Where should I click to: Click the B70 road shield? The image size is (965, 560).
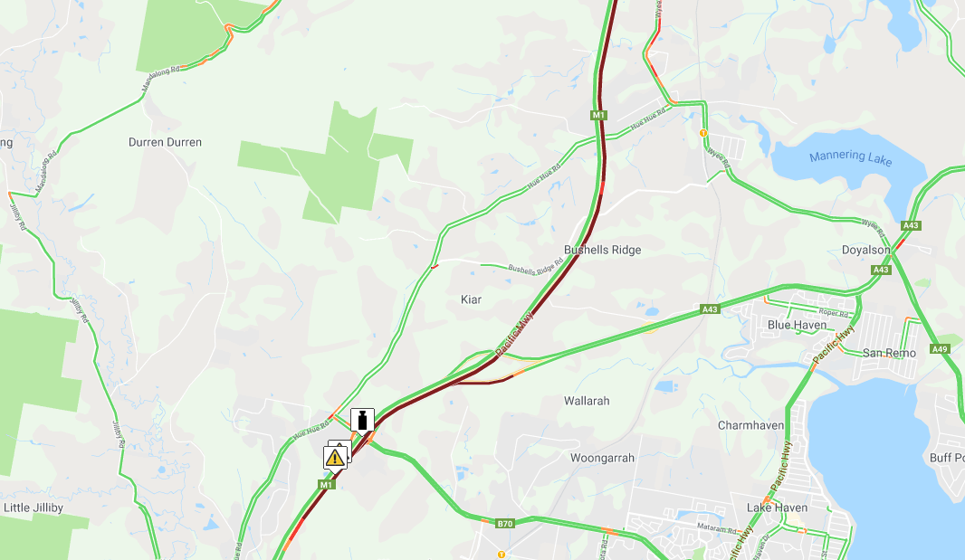(x=504, y=524)
